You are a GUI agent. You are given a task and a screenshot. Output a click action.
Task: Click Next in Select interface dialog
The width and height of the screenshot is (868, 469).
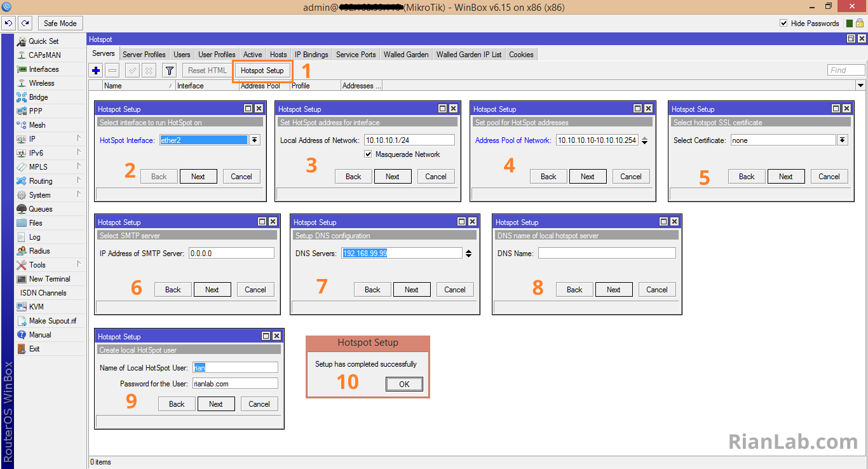[198, 177]
